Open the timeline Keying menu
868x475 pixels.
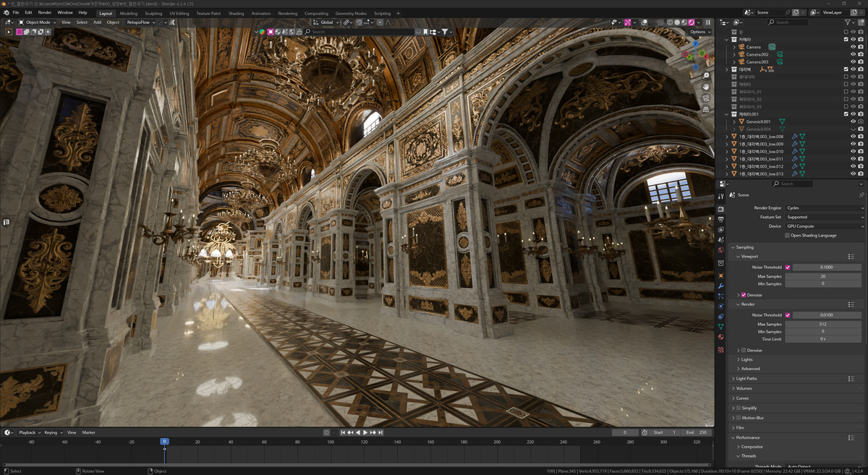pos(52,432)
